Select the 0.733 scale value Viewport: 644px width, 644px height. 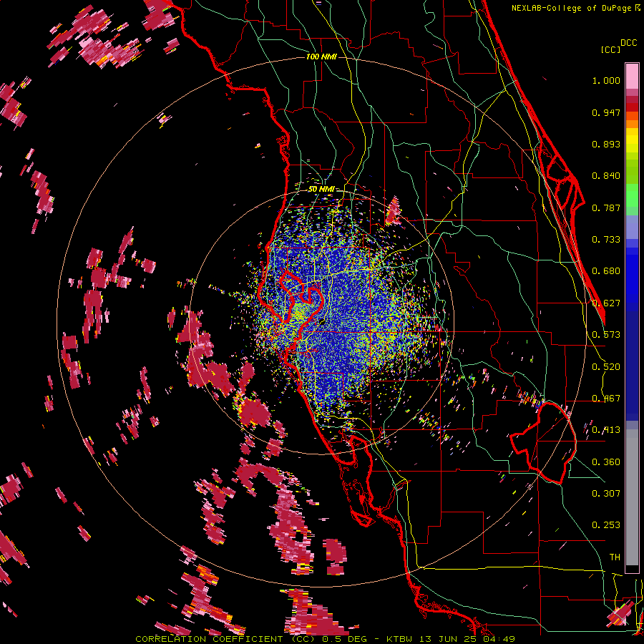pyautogui.click(x=606, y=240)
